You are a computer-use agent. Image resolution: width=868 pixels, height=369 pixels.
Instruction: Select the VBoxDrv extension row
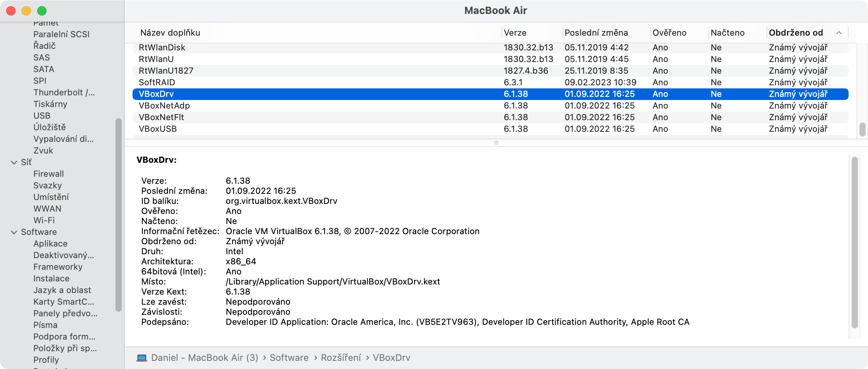click(490, 94)
